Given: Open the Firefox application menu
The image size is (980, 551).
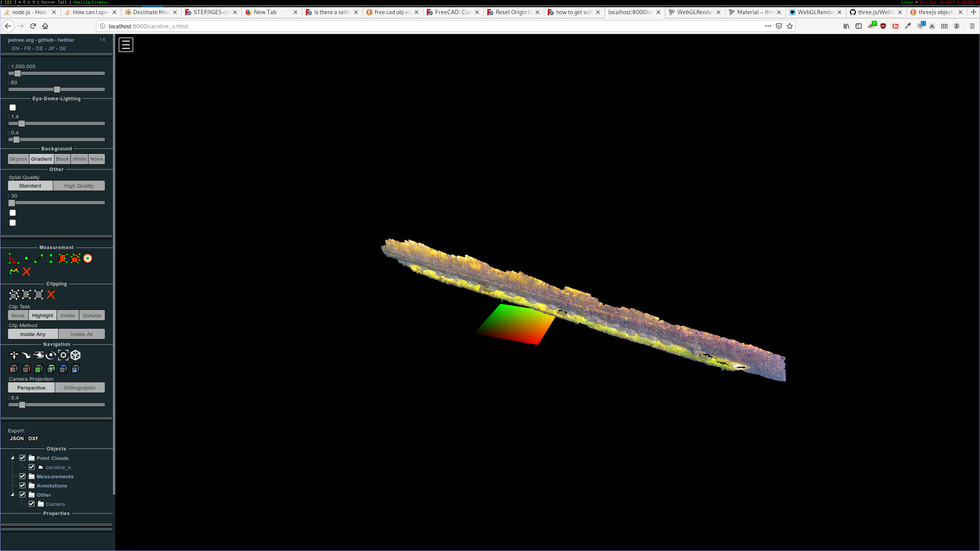Looking at the screenshot, I should (x=972, y=26).
